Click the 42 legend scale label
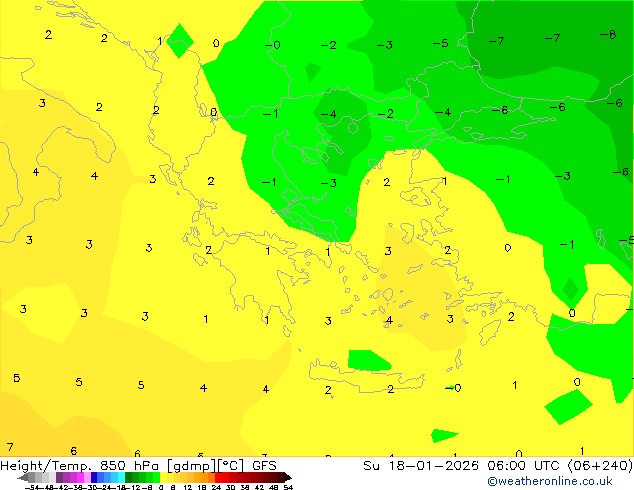The width and height of the screenshot is (634, 490). 259,487
